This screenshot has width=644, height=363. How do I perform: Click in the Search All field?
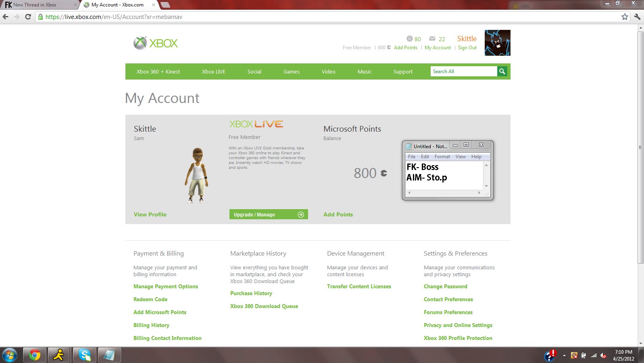(464, 71)
